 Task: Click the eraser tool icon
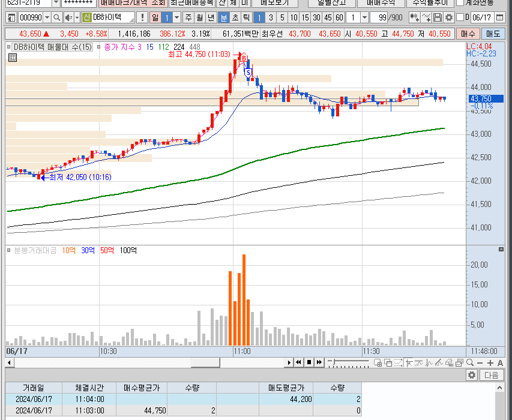[x=449, y=362]
